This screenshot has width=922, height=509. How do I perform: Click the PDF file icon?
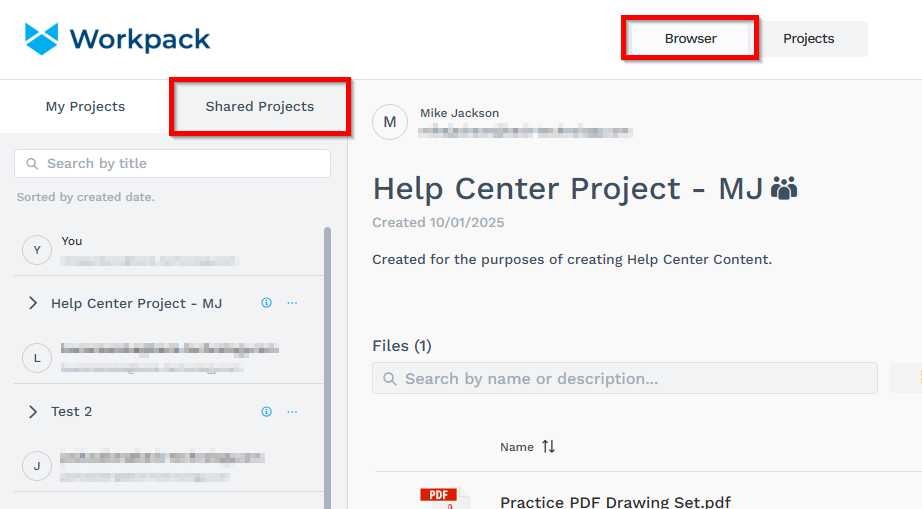coord(438,498)
